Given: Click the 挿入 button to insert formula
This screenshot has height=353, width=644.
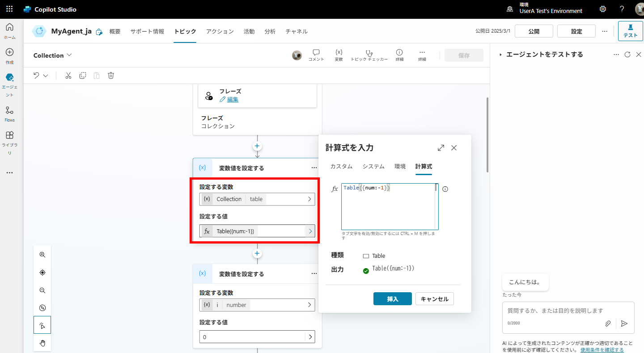Looking at the screenshot, I should tap(392, 298).
